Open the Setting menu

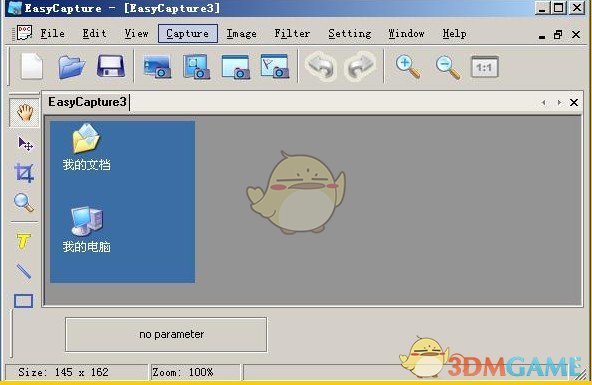pyautogui.click(x=350, y=34)
